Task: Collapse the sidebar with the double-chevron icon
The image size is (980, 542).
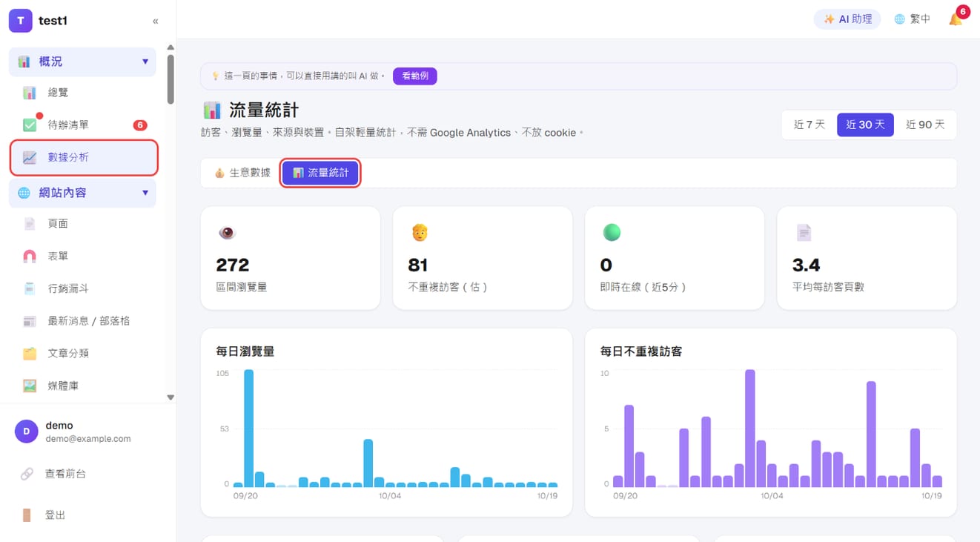Action: coord(155,21)
